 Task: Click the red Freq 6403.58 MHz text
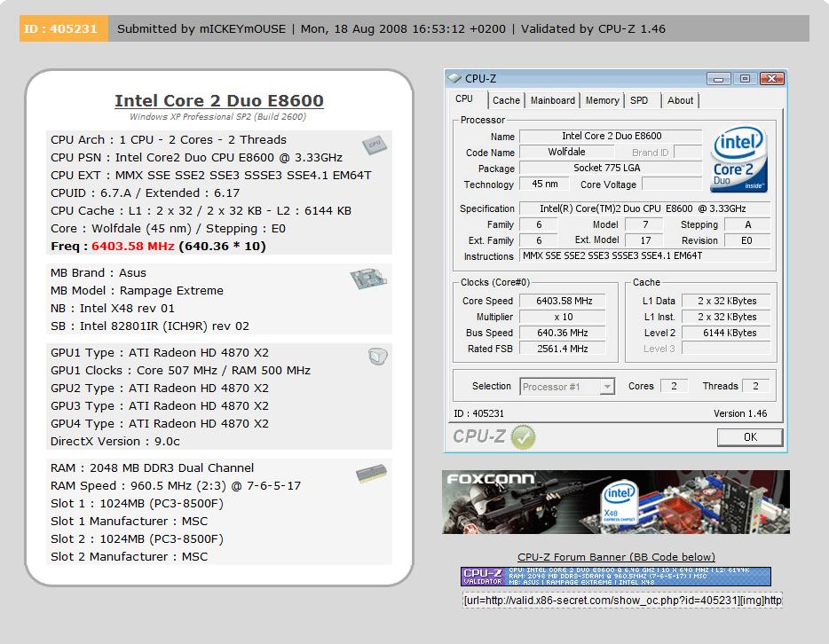(x=133, y=247)
